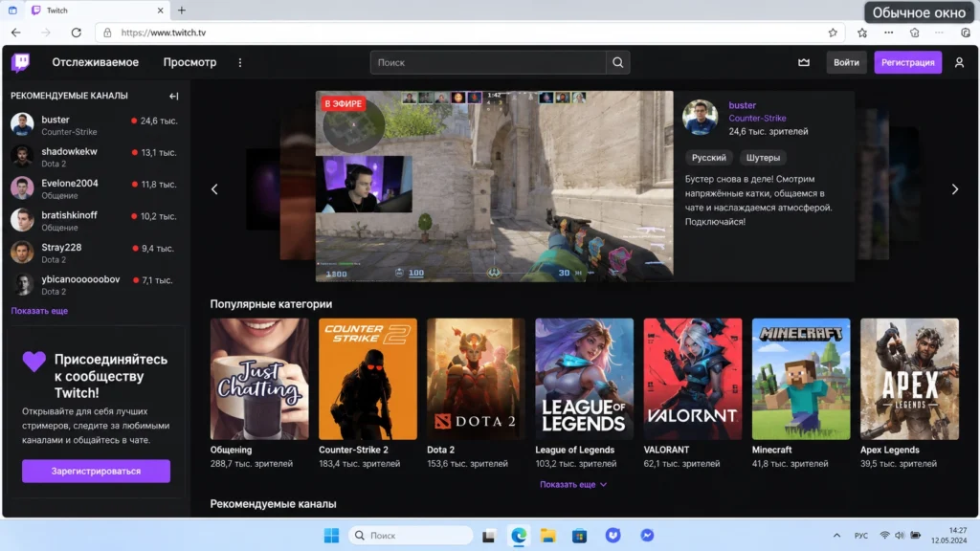This screenshot has width=980, height=551.
Task: Open the Minecraft category thumbnail
Action: (801, 379)
